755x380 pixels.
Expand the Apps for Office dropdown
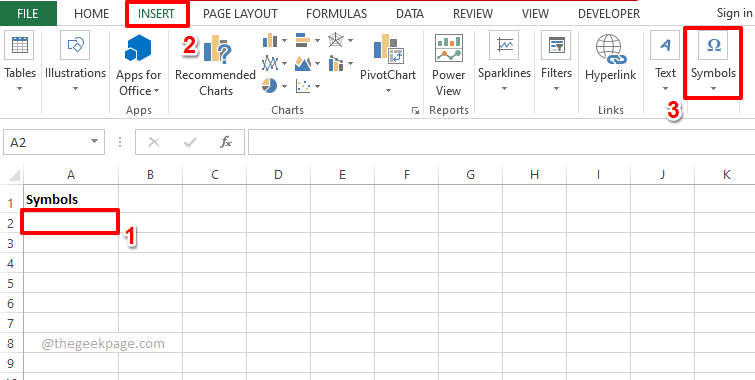156,91
